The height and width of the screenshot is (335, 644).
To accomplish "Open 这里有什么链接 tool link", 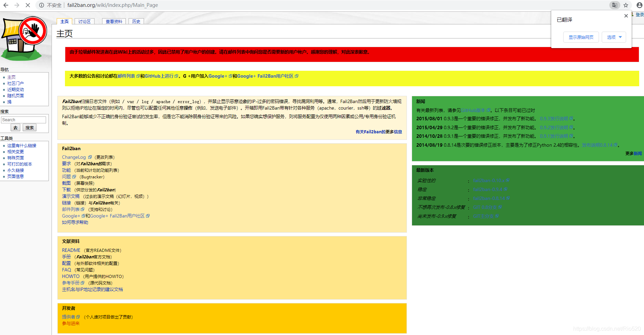I will click(x=22, y=145).
